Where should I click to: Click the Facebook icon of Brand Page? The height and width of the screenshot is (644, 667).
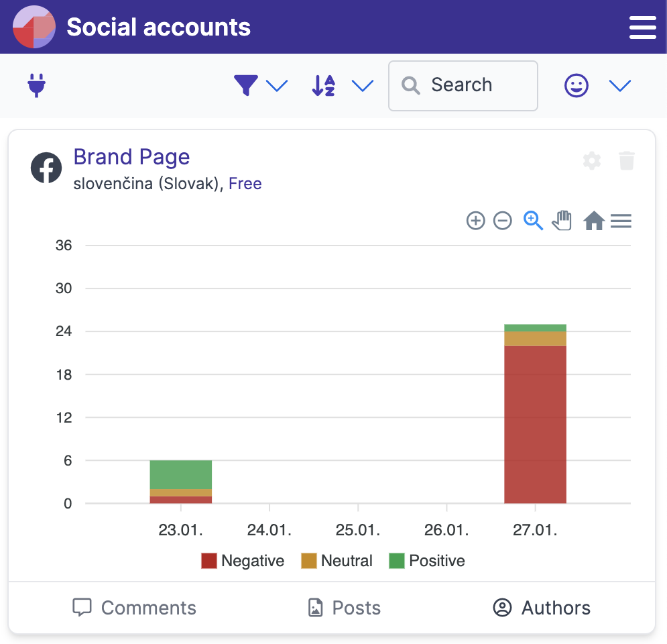pos(46,168)
